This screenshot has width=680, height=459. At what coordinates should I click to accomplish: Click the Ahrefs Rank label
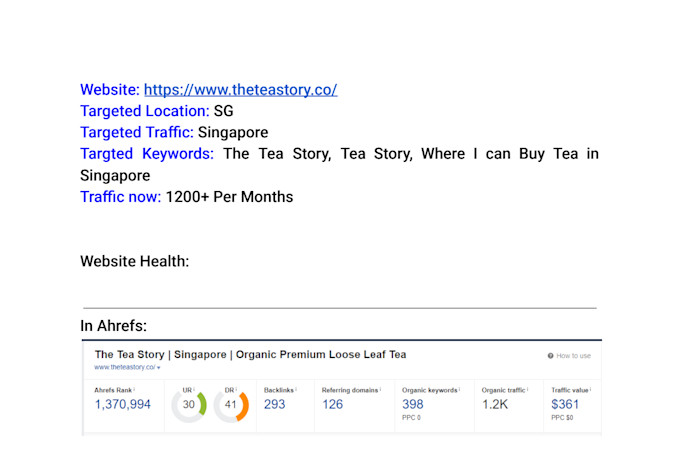pyautogui.click(x=113, y=390)
